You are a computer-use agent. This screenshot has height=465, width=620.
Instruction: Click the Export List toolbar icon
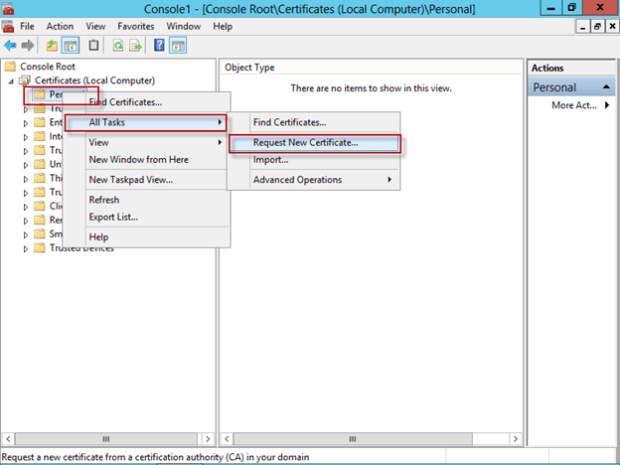click(135, 45)
